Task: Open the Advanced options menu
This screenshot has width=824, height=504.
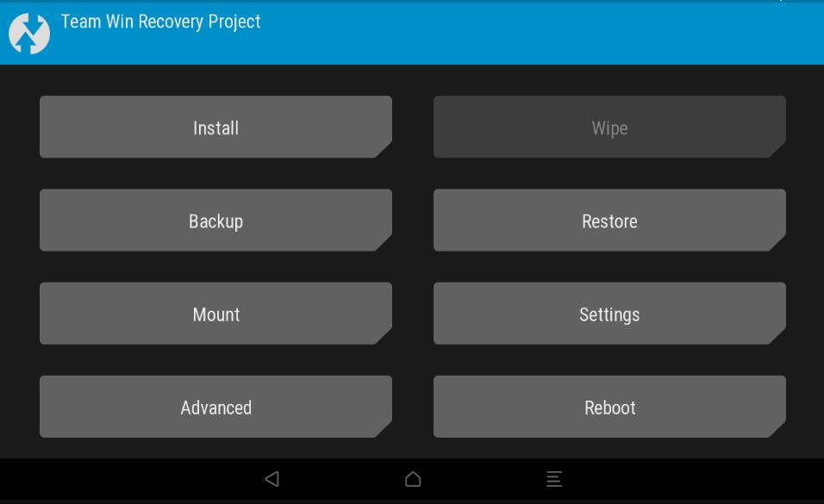Action: tap(215, 407)
